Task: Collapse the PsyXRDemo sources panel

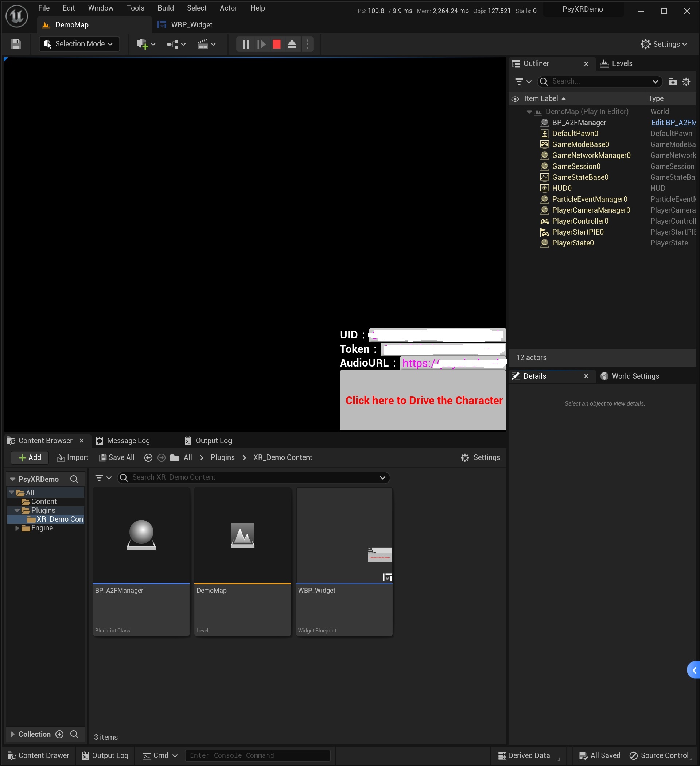Action: pyautogui.click(x=12, y=479)
